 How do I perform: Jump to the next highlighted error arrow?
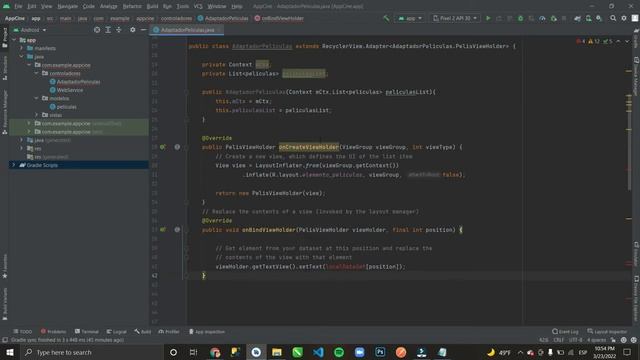(627, 41)
